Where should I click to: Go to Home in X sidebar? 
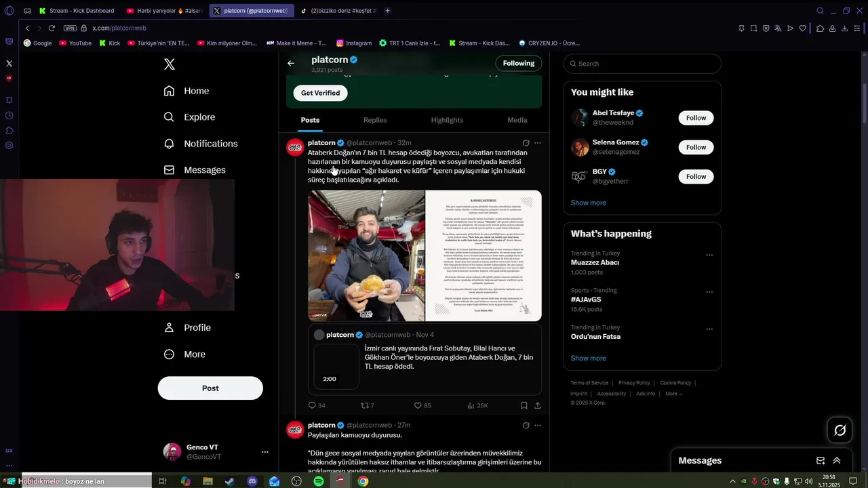[x=186, y=91]
